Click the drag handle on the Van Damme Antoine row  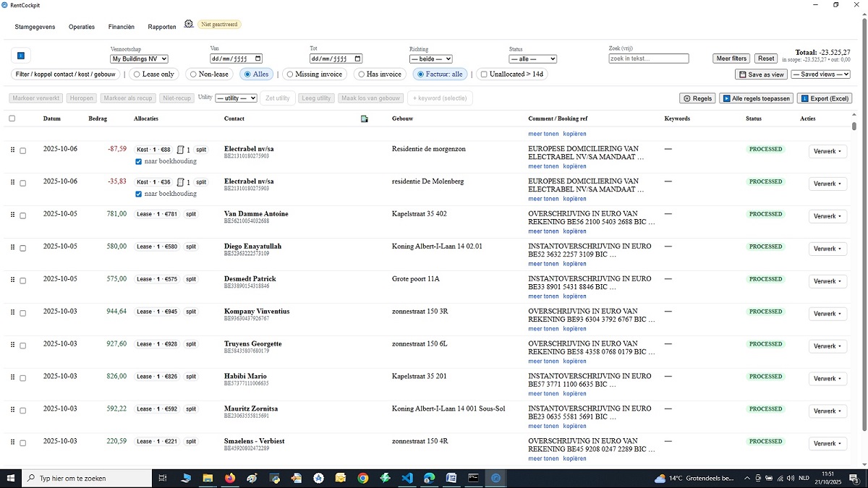[12, 215]
